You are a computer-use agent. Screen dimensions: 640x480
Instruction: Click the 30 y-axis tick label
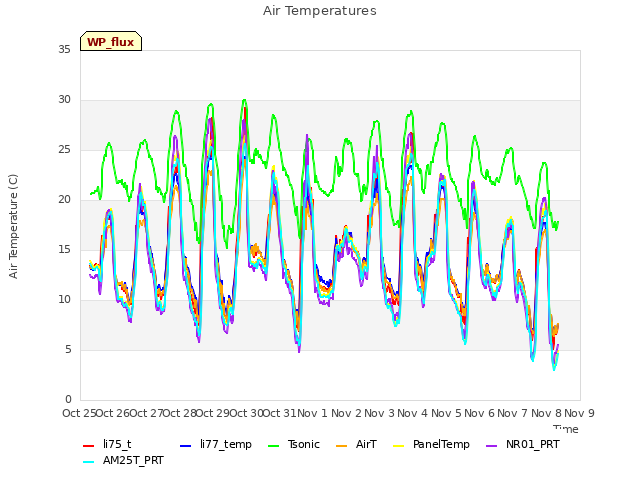tap(64, 100)
